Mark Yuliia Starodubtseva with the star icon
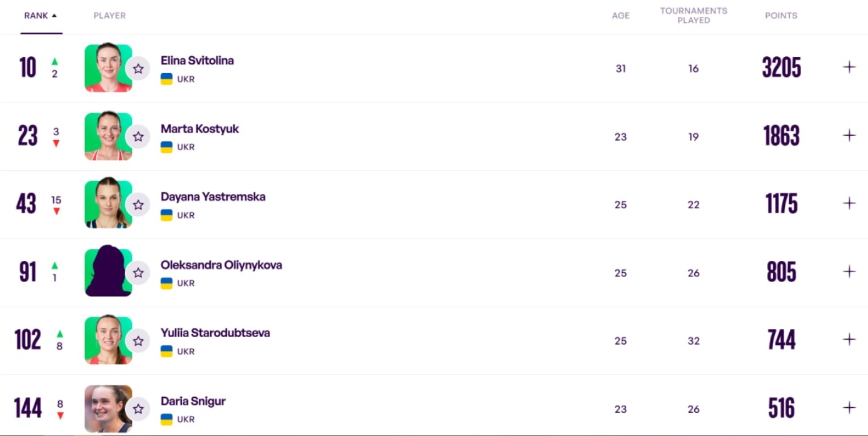This screenshot has width=868, height=436. tap(138, 341)
